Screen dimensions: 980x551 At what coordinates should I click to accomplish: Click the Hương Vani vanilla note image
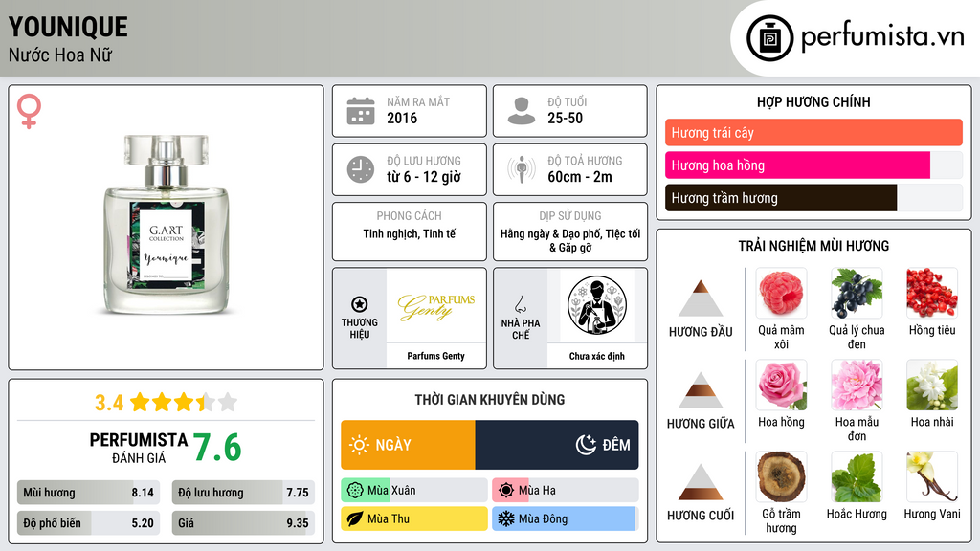pos(932,477)
